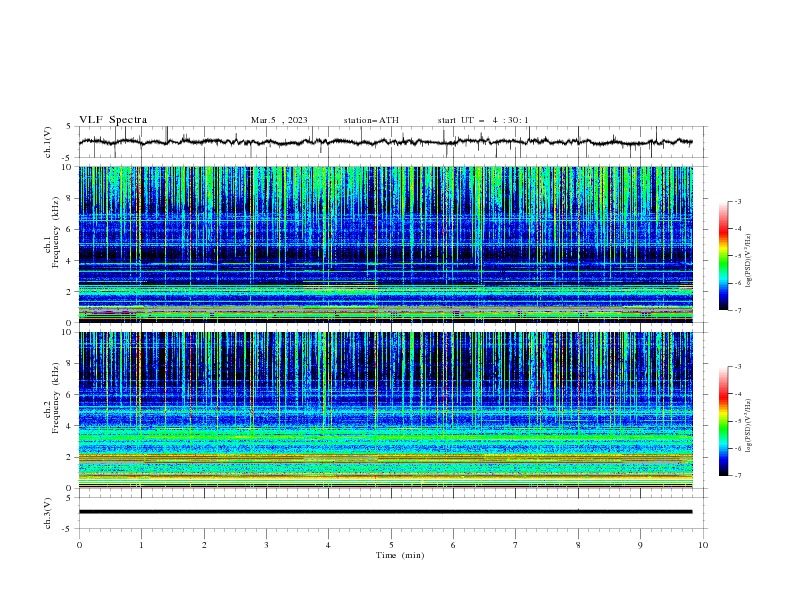
Task: Click the time axis tick label "1"
Action: pos(141,545)
